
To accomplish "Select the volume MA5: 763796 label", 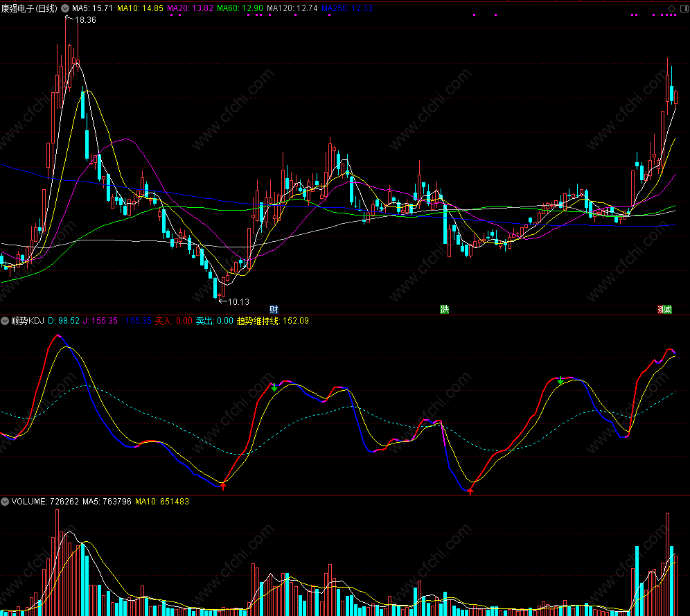I will pos(107,502).
